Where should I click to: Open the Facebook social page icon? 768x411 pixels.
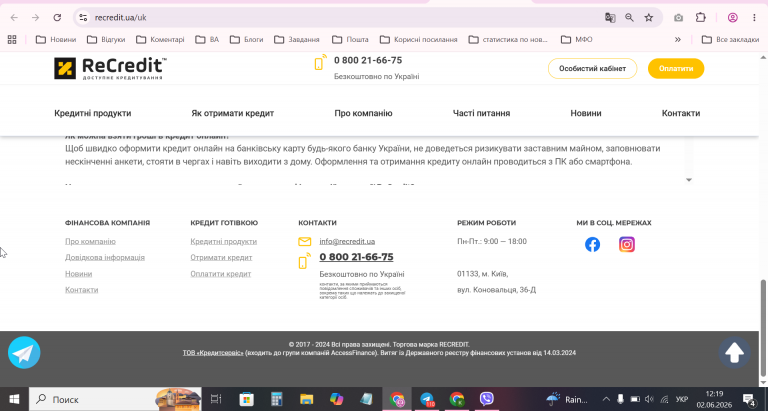point(592,244)
